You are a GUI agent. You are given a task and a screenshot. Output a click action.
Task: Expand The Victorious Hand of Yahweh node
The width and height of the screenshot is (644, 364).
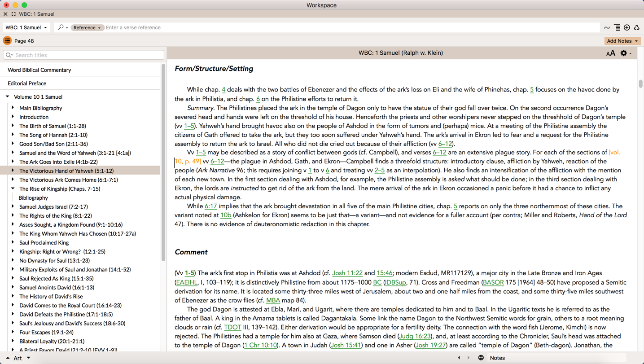point(13,171)
